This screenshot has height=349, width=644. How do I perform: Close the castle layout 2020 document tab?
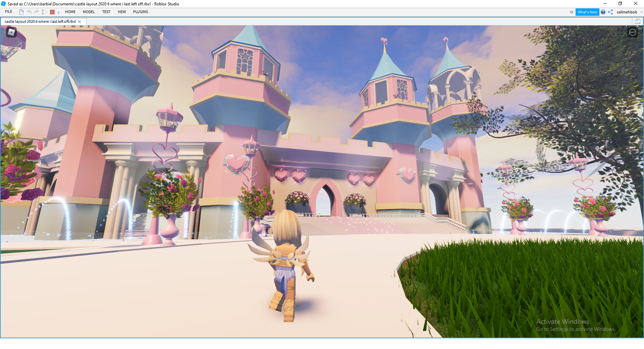pos(79,21)
